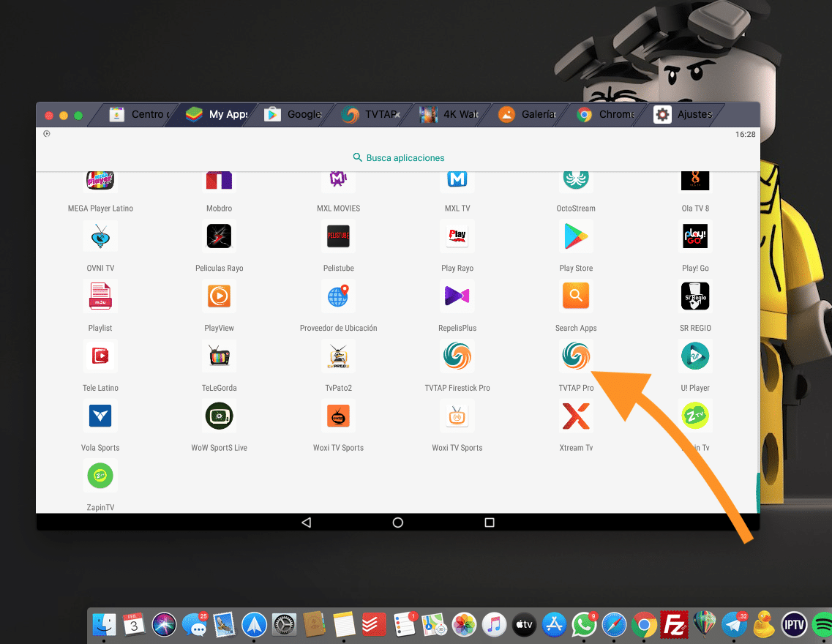Open Mobdro
This screenshot has width=832, height=644.
click(219, 179)
